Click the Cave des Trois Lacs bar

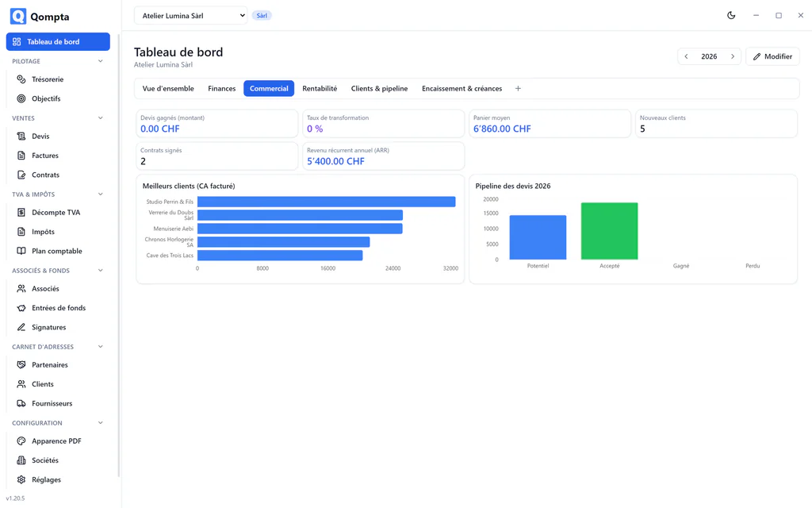[x=280, y=256]
